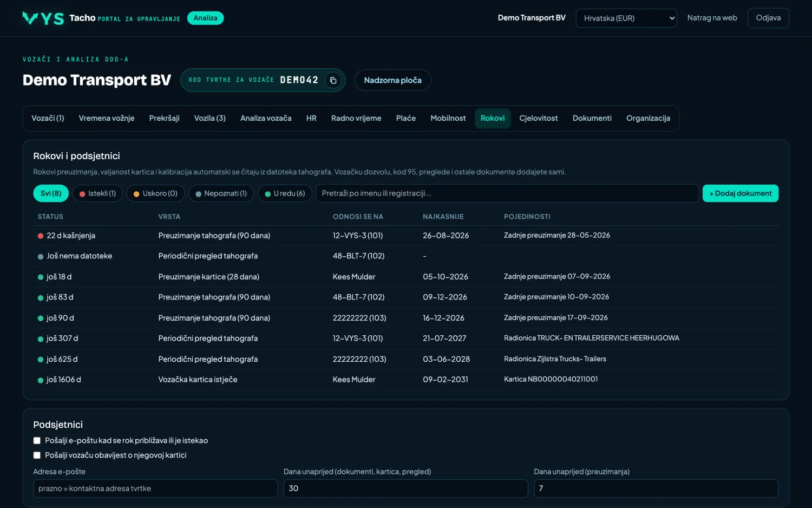The height and width of the screenshot is (508, 812).
Task: Click + Dodaj dokument button
Action: [741, 193]
